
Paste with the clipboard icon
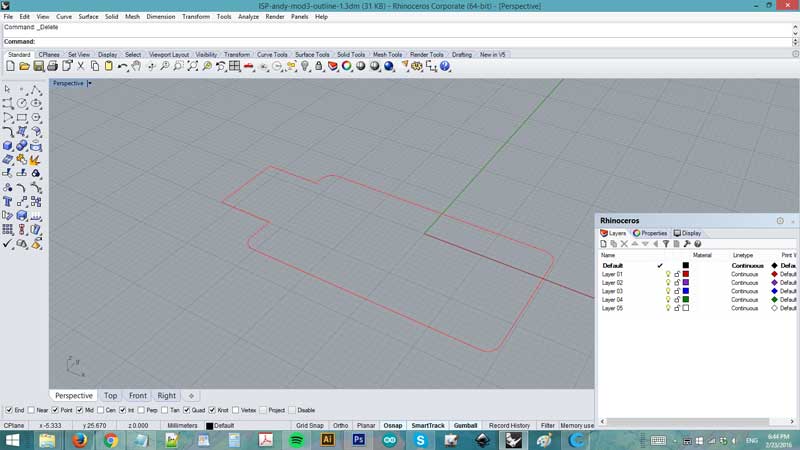[109, 66]
